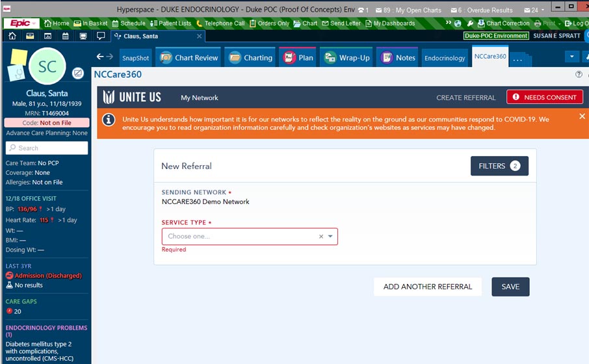Save the new referral
The image size is (589, 364).
510,287
